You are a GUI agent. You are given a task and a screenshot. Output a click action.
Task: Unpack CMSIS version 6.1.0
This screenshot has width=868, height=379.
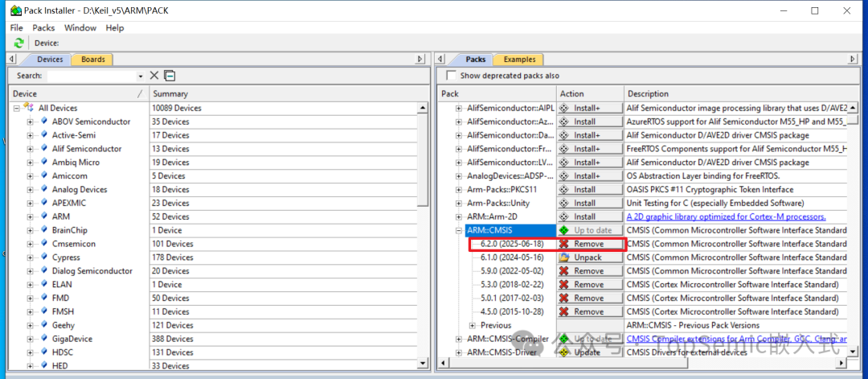point(590,257)
